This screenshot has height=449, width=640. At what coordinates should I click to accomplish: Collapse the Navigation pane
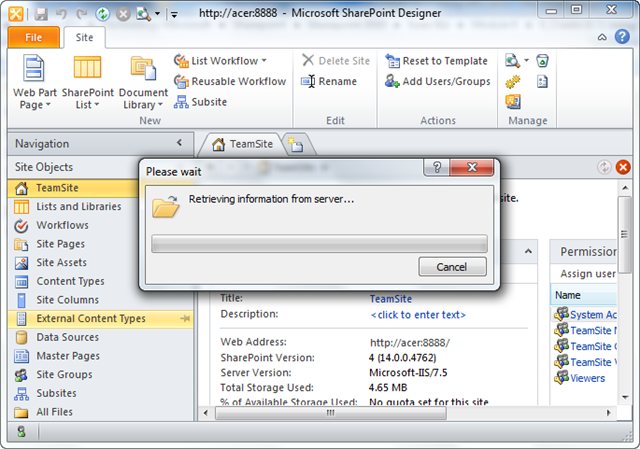(x=179, y=143)
